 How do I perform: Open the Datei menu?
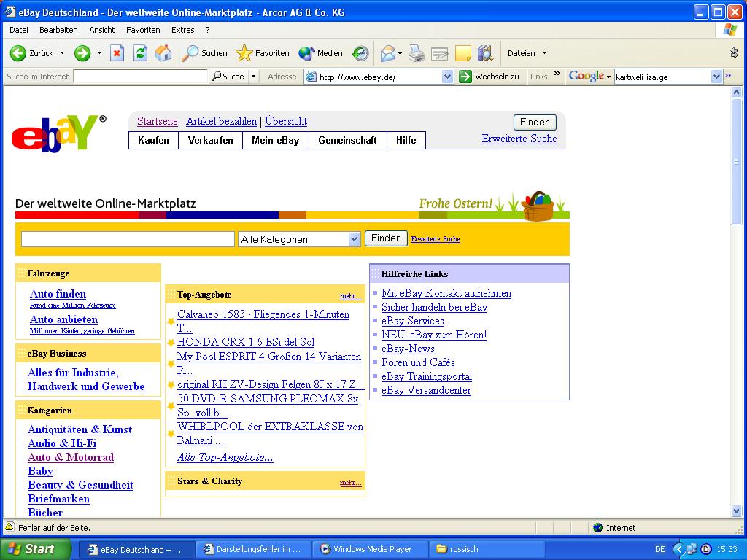18,29
